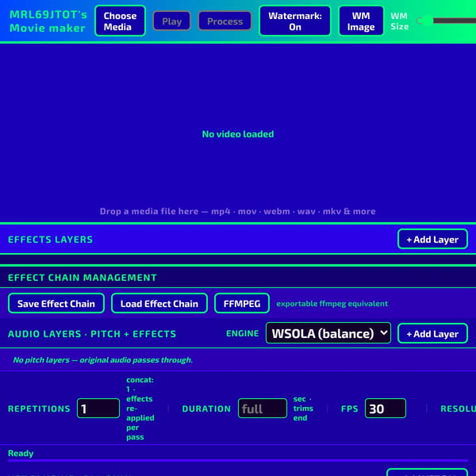
Task: Click the 'concat: 1 · effects re-applied' hint
Action: (x=140, y=409)
